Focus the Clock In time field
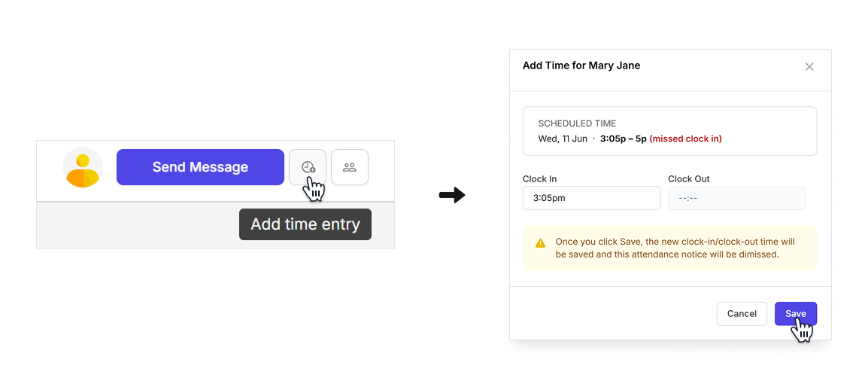The width and height of the screenshot is (868, 390). [x=591, y=198]
